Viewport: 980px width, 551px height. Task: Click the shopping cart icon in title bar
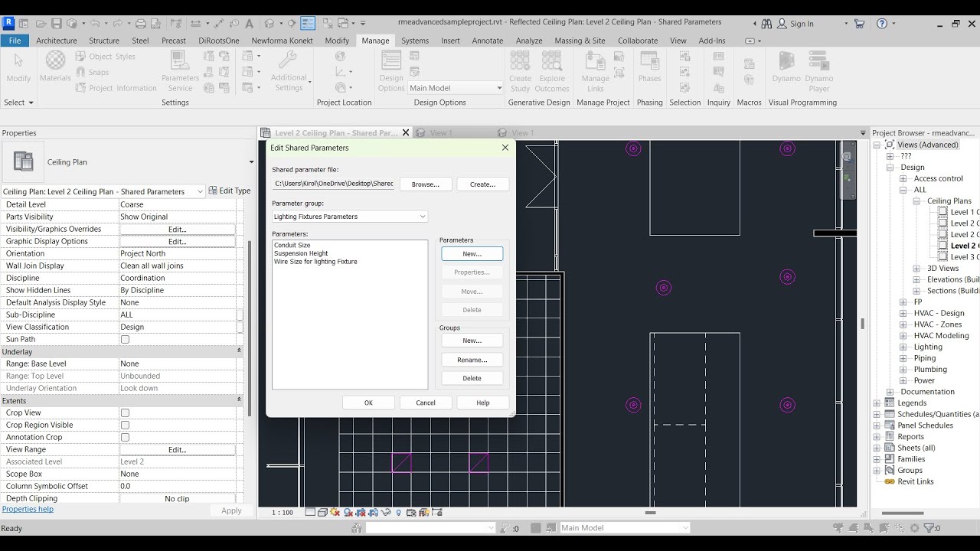point(860,24)
